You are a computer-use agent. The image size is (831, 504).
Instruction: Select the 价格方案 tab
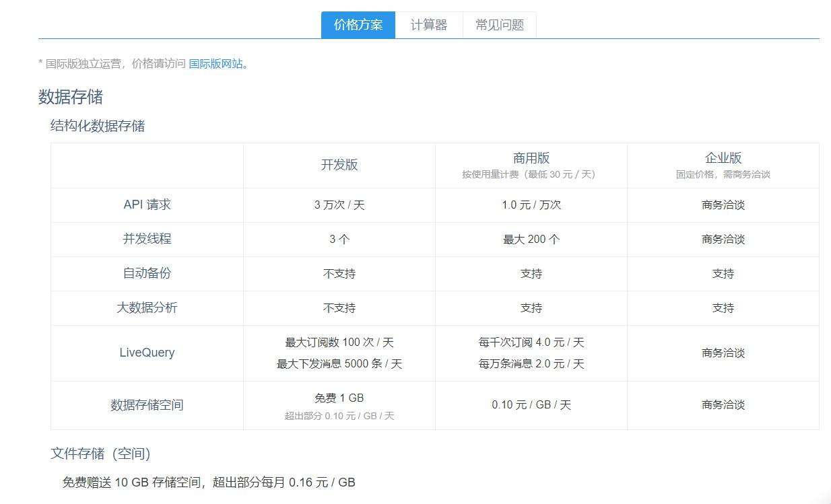358,25
